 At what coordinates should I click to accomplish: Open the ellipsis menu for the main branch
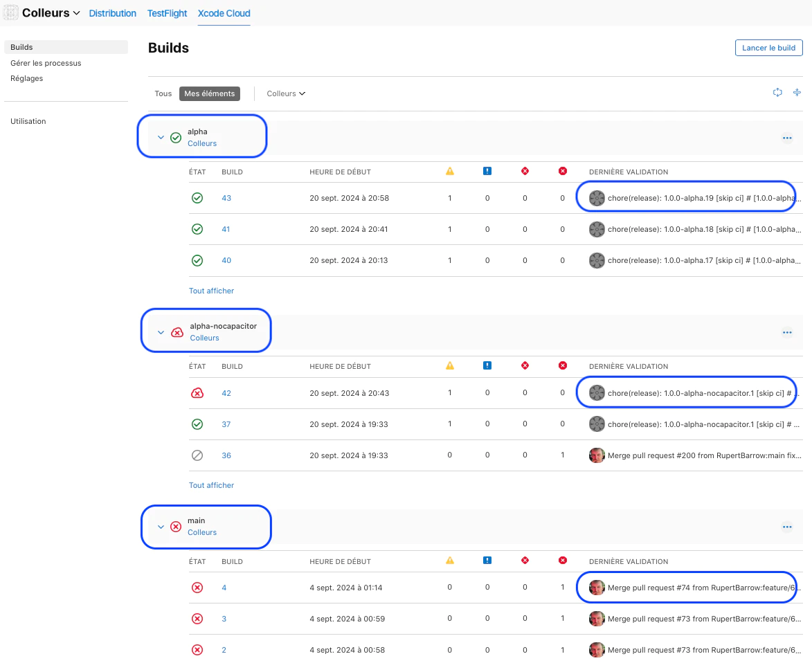coord(787,527)
